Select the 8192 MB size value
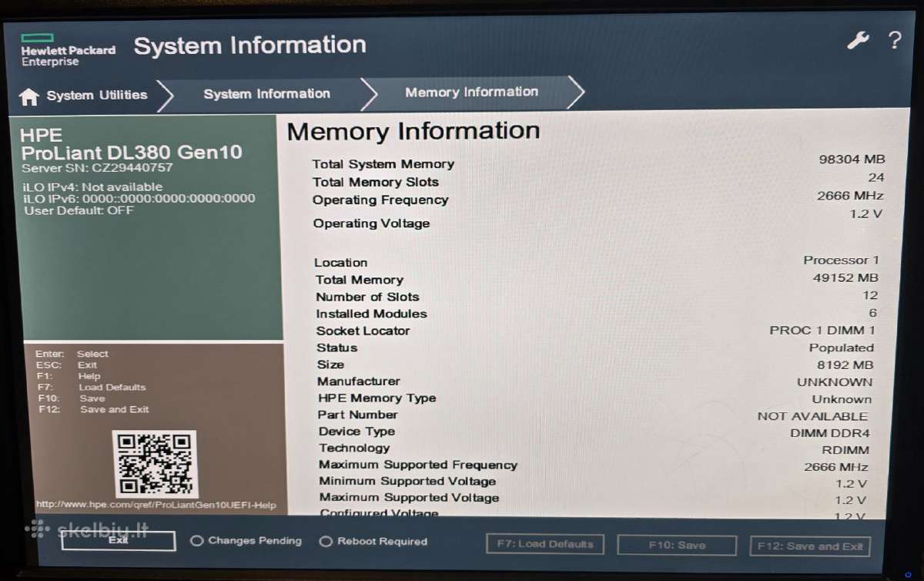924x581 pixels. (x=845, y=365)
